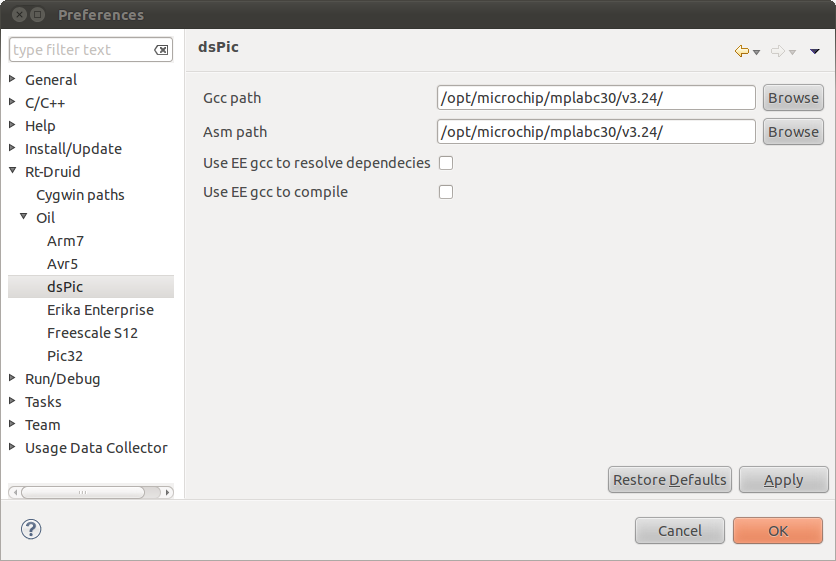Viewport: 836px width, 561px height.
Task: Open the view menu triangle in the dsPic header
Action: (x=814, y=52)
